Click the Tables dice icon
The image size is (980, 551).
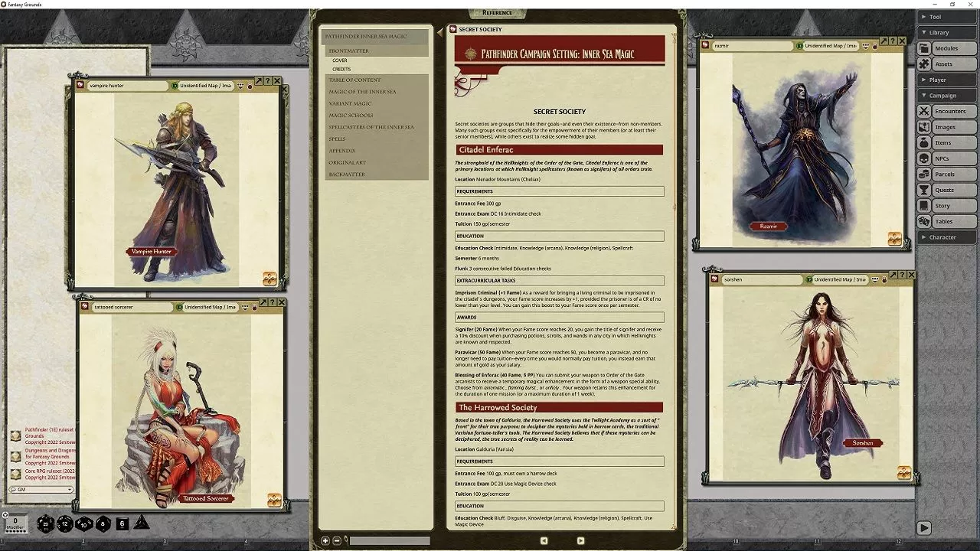924,221
